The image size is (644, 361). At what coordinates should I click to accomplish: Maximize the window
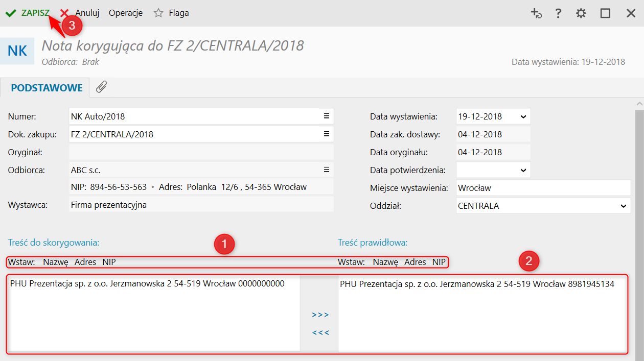coord(606,13)
